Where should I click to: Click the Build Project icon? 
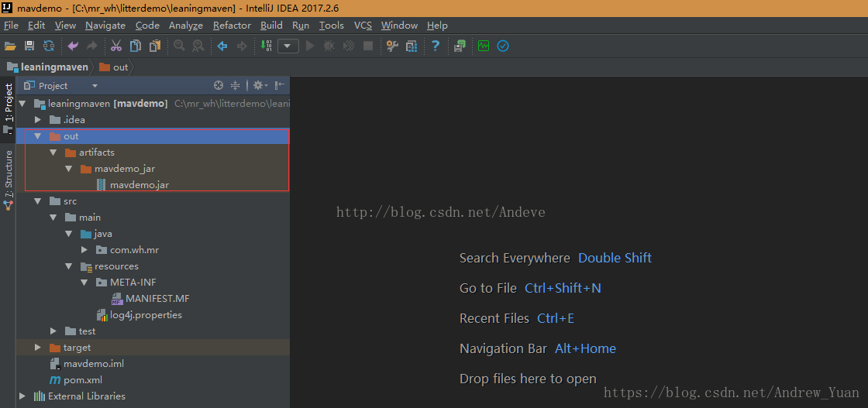pyautogui.click(x=266, y=46)
